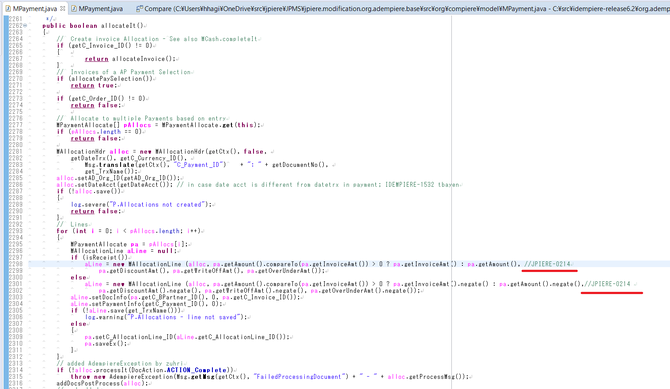
Task: Click line number 2301 in the gutter
Action: click(15, 284)
